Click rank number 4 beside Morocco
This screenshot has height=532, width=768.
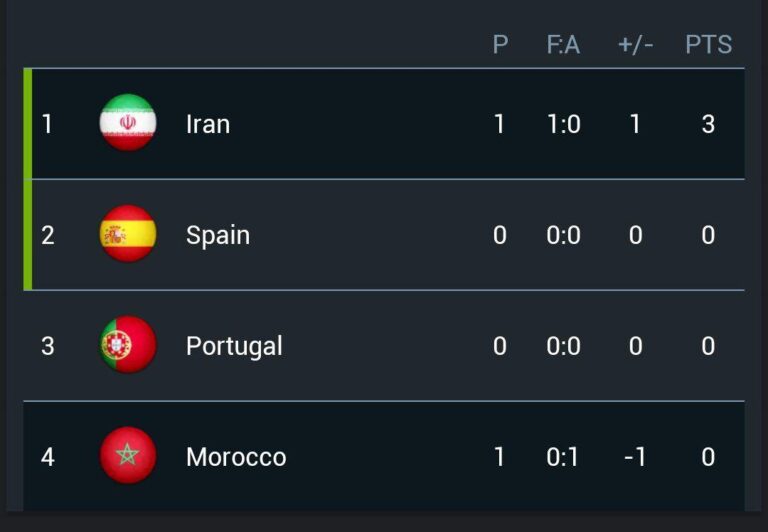47,457
